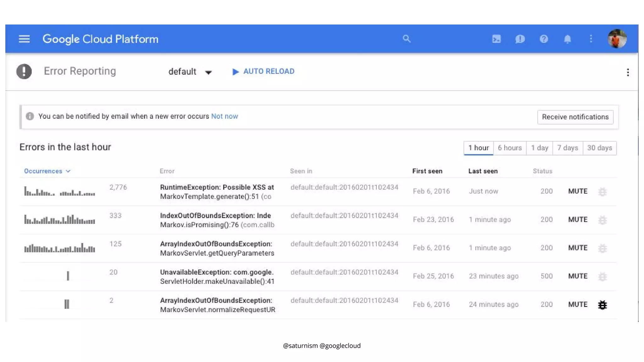
Task: Click 'Errors in the last hour' heading
Action: tap(65, 147)
